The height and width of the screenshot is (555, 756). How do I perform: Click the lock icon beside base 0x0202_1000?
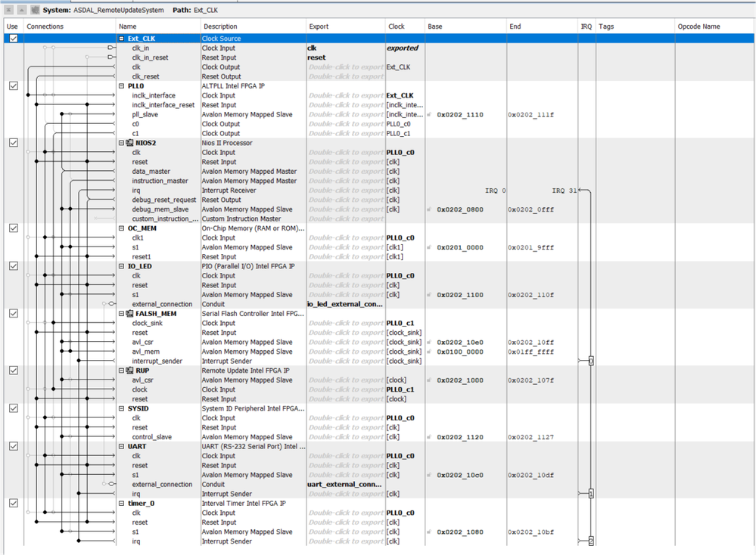[428, 380]
